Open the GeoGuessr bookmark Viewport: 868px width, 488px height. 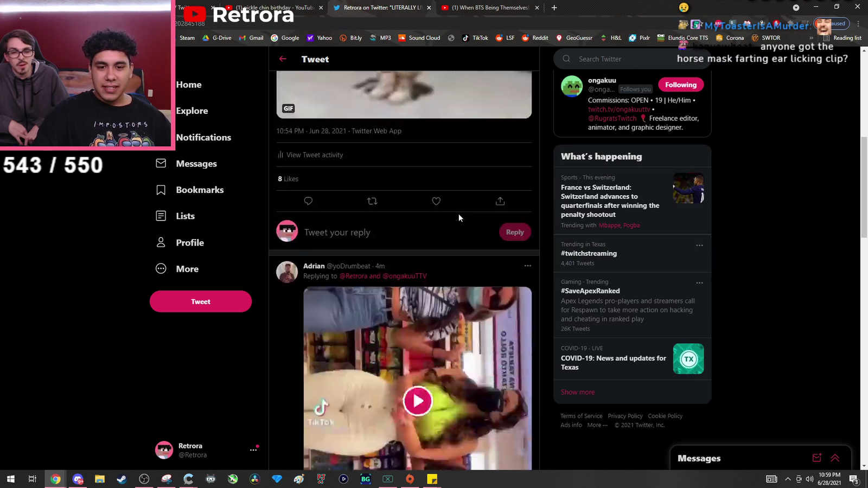(574, 38)
